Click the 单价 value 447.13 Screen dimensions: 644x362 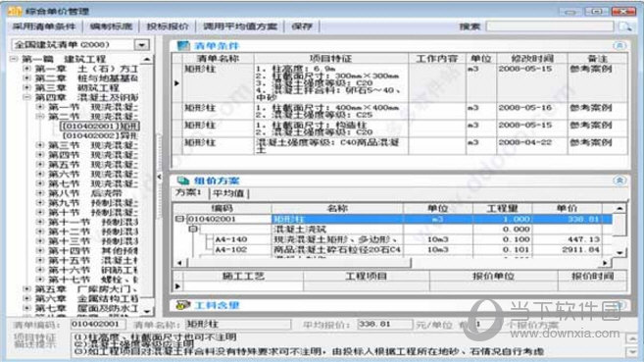click(x=583, y=239)
